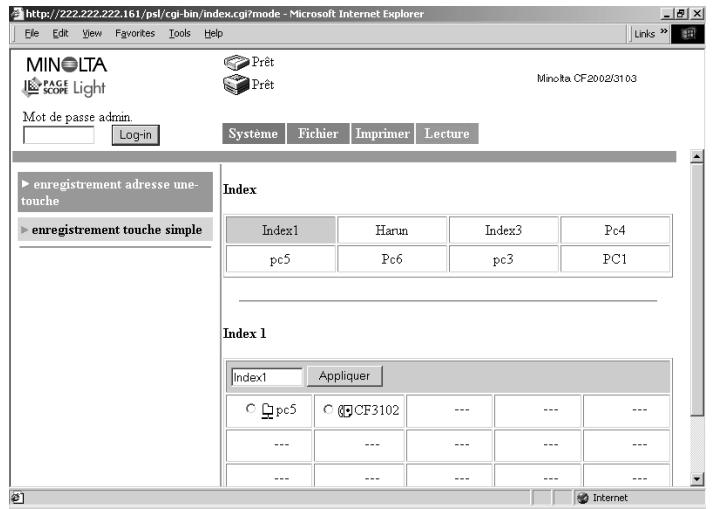712x509 pixels.
Task: Switch to the Fichier tab
Action: (318, 133)
